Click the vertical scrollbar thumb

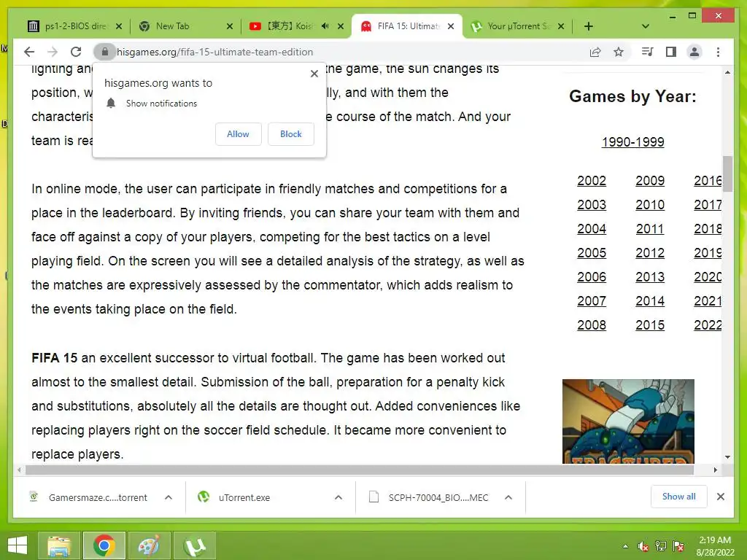click(727, 174)
